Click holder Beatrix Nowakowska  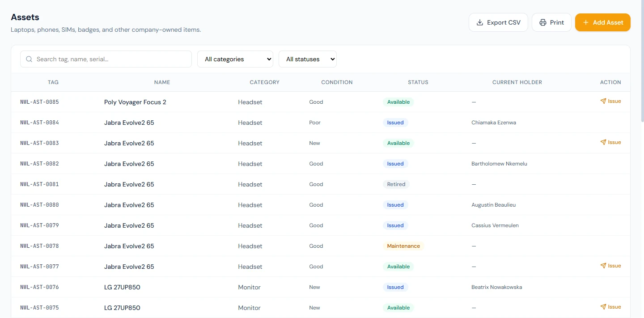pyautogui.click(x=497, y=287)
